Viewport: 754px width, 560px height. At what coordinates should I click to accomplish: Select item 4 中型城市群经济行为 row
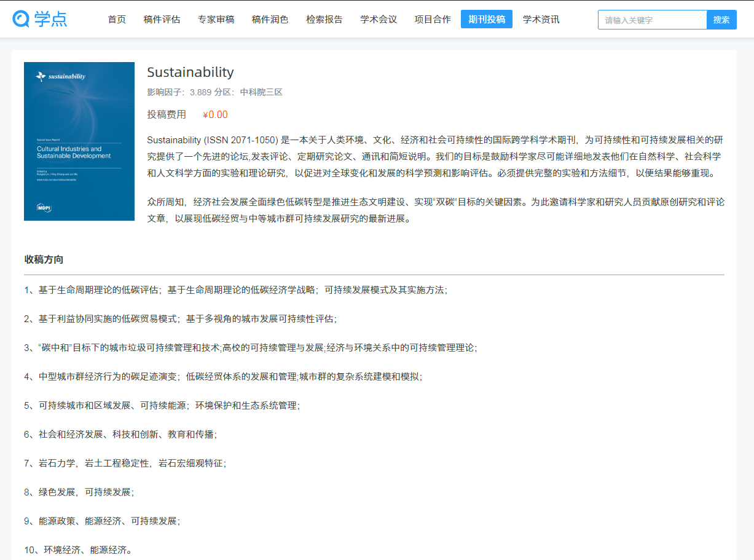pos(224,376)
